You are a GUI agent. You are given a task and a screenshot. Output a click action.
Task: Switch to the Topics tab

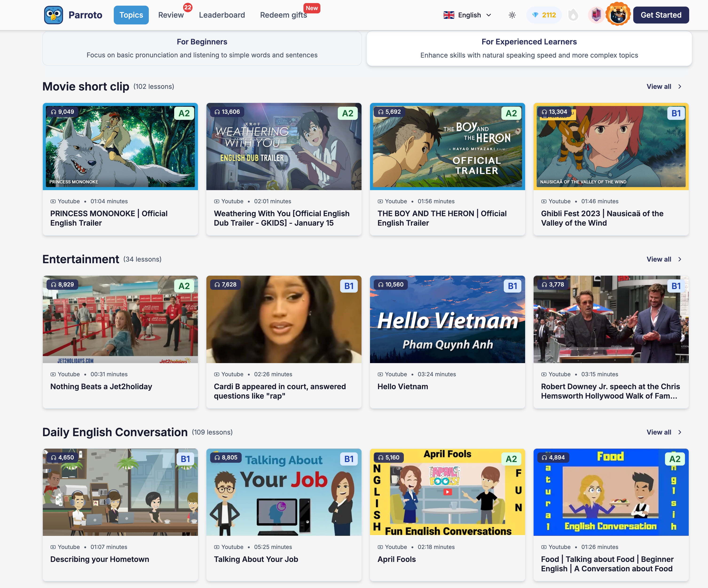click(x=131, y=15)
